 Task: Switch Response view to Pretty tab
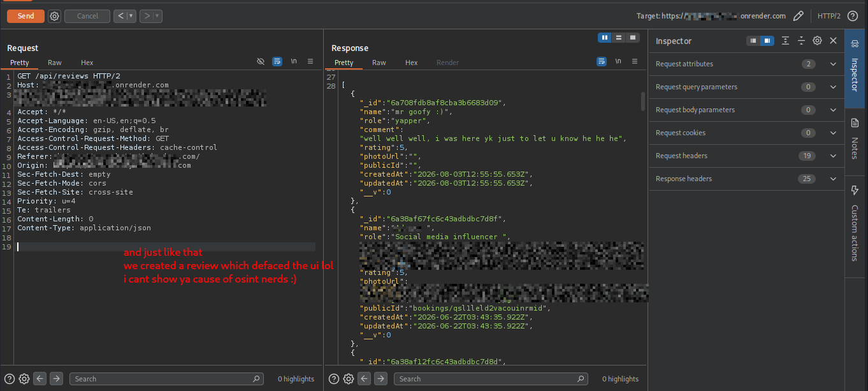pyautogui.click(x=344, y=63)
